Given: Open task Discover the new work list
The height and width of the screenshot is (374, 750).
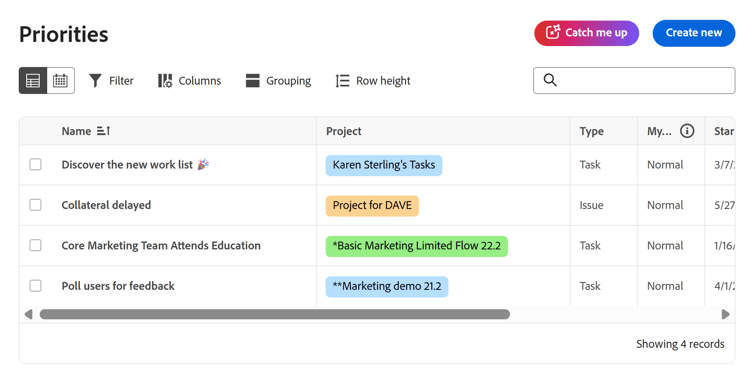Looking at the screenshot, I should (127, 165).
